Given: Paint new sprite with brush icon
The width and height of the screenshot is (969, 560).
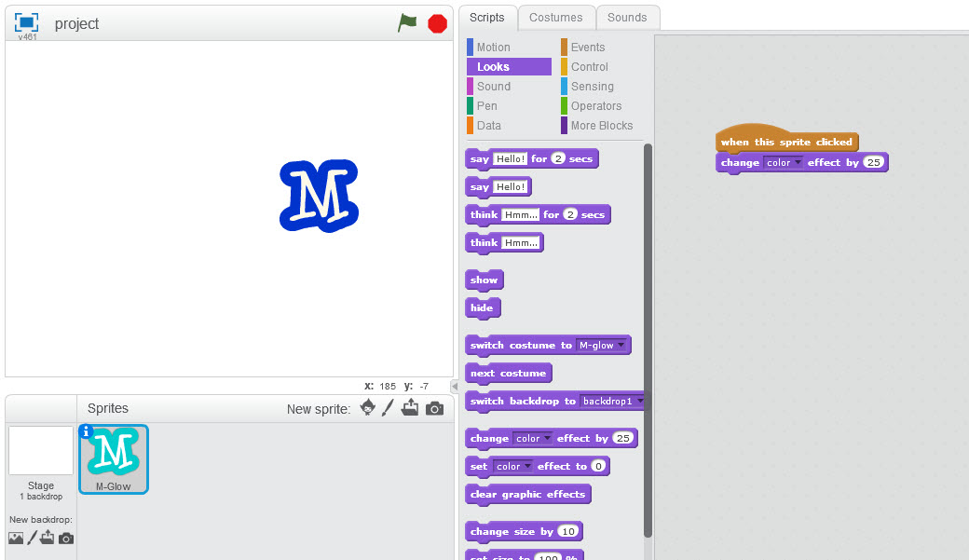Looking at the screenshot, I should click(x=388, y=408).
